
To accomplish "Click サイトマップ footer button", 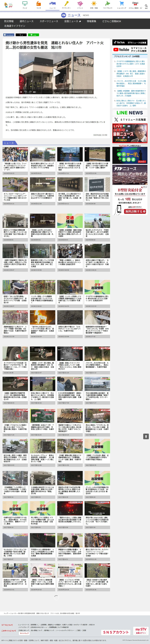I will (24, 633).
